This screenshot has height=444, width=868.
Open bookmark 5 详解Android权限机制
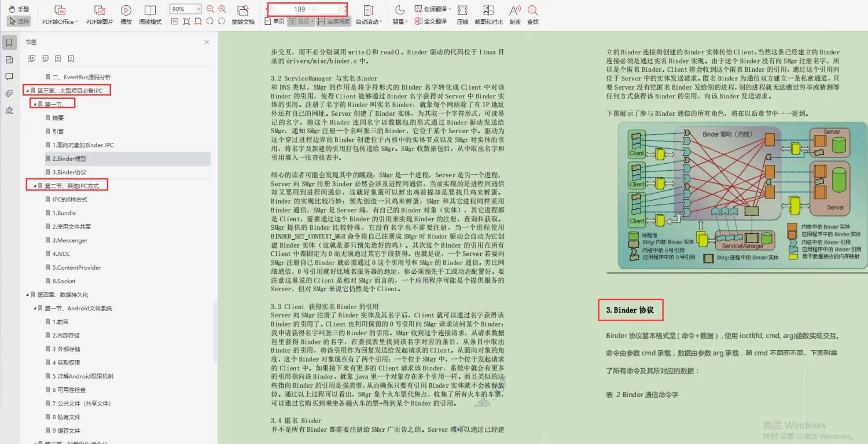79,376
